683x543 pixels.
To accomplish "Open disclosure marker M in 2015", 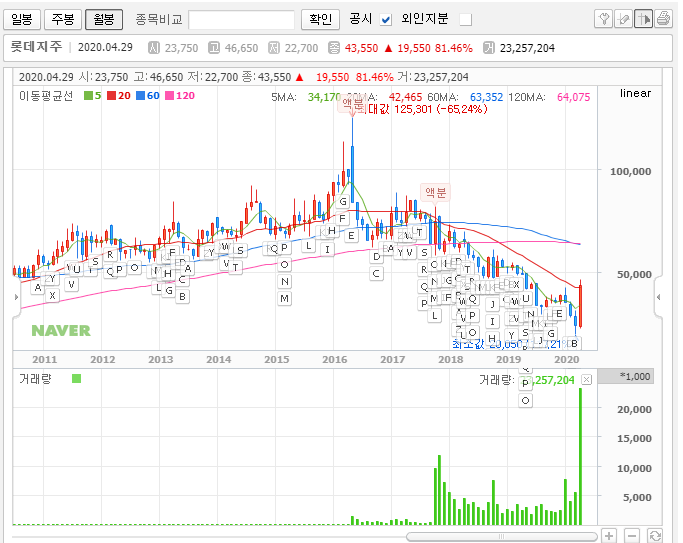I will [x=284, y=299].
